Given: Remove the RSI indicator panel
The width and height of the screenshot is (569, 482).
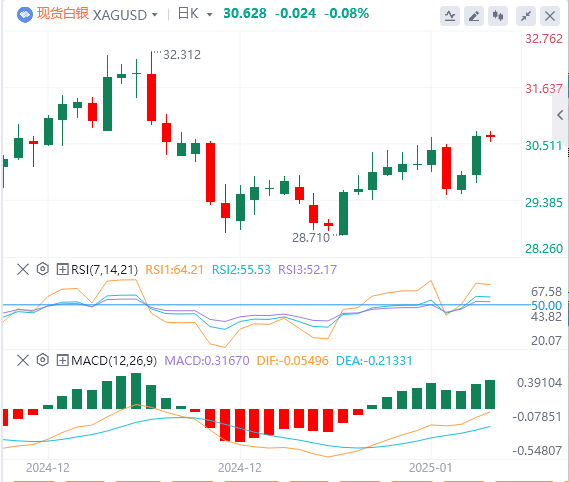Looking at the screenshot, I should tap(23, 269).
